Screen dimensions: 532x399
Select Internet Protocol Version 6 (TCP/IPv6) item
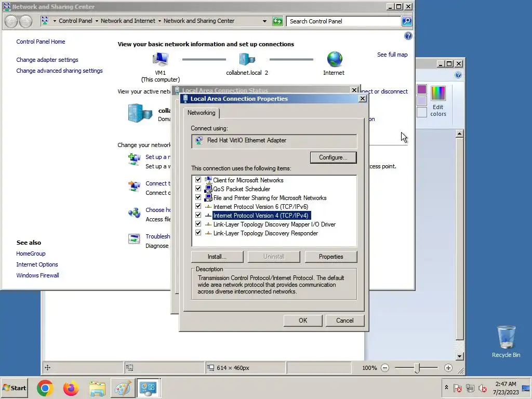261,207
